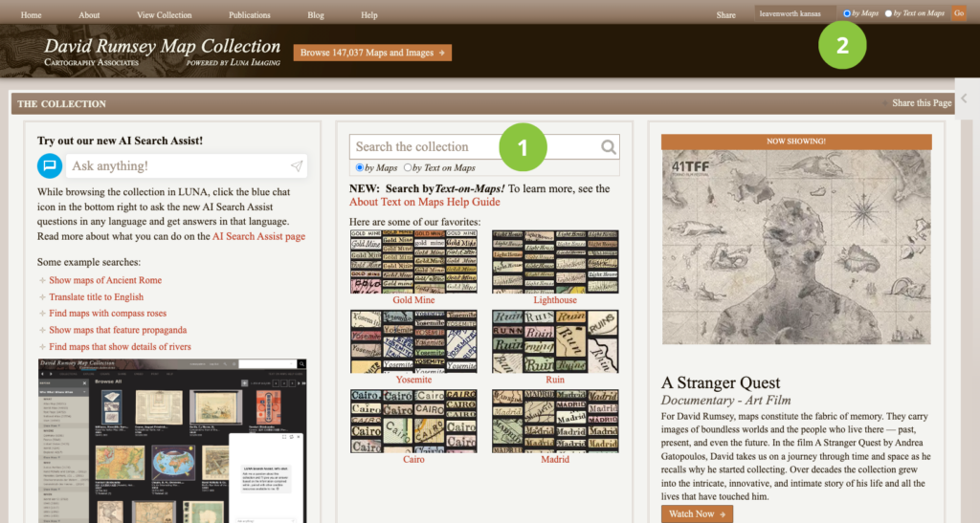
Task: Go to the Blog page
Action: point(316,15)
